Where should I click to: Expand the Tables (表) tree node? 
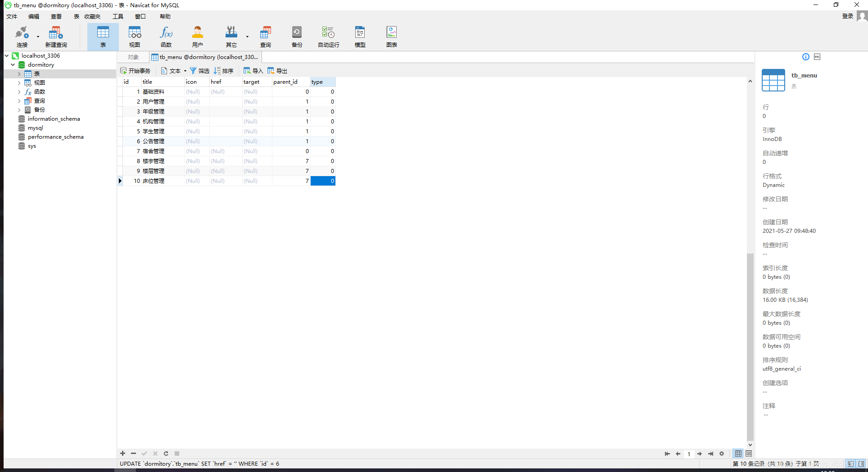click(x=19, y=74)
